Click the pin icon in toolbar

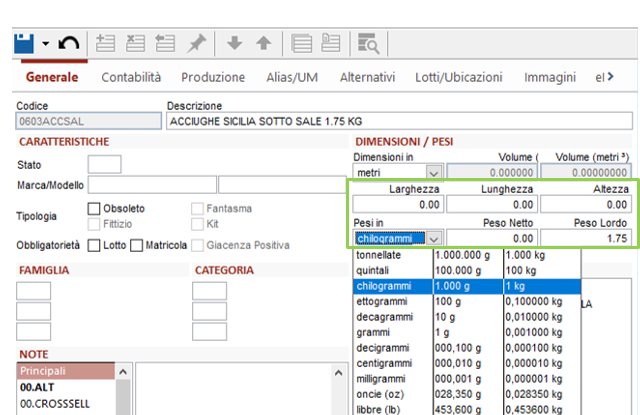tap(197, 43)
